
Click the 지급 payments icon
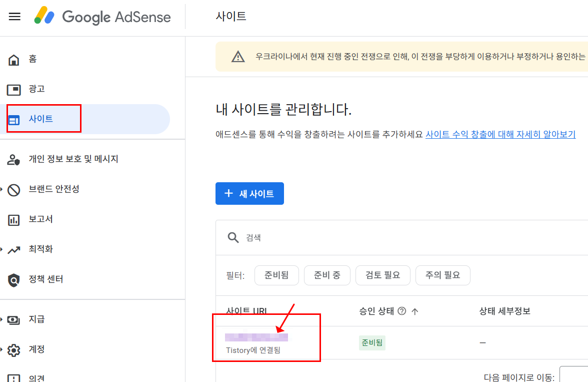(x=14, y=319)
